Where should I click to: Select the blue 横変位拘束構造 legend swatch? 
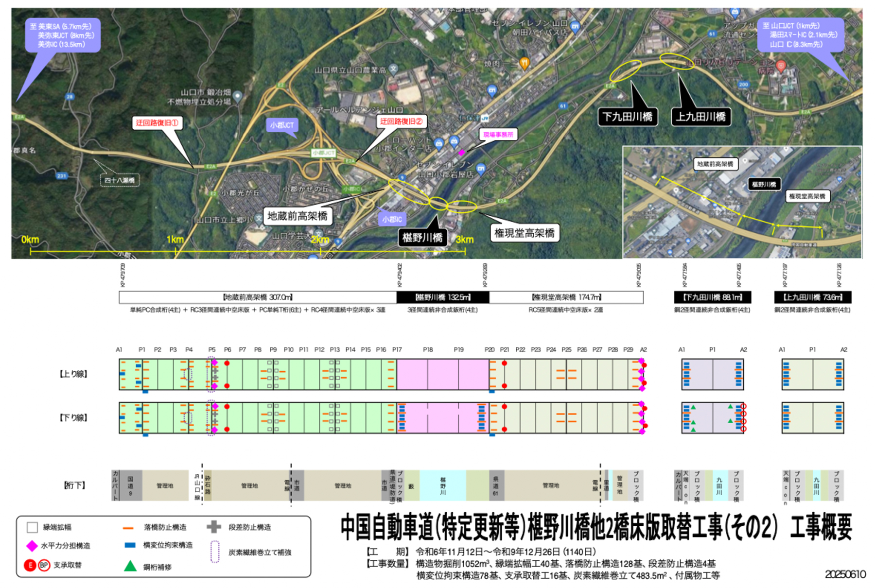130,545
